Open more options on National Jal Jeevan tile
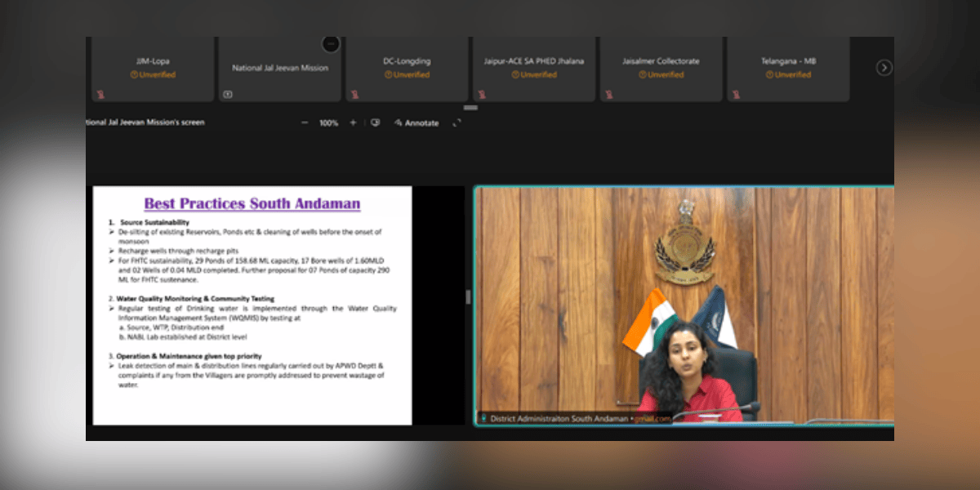980x490 pixels. (331, 44)
